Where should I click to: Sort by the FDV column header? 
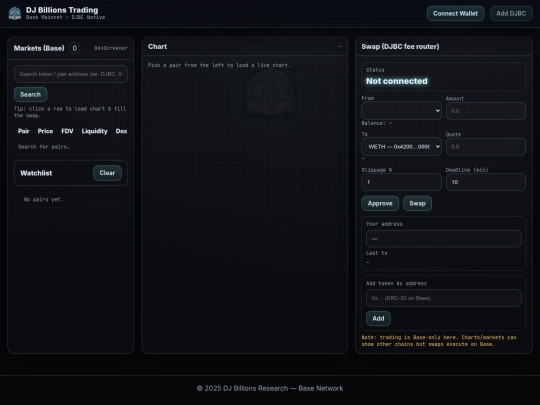[67, 131]
